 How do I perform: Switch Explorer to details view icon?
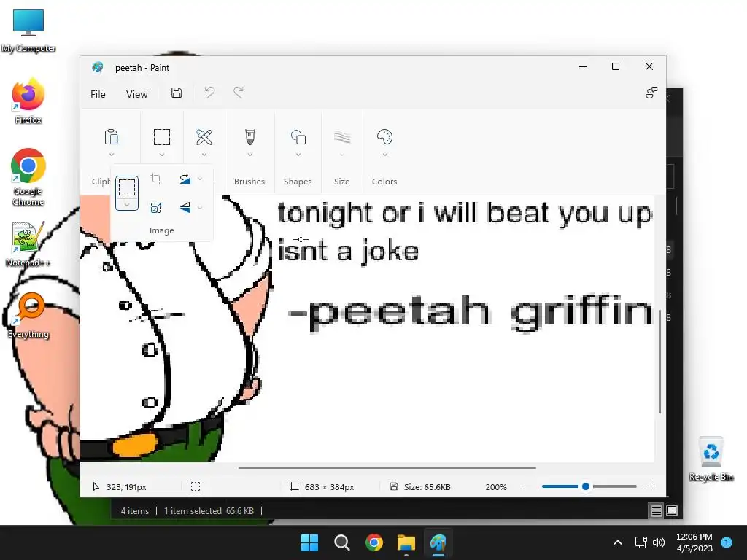pyautogui.click(x=656, y=511)
